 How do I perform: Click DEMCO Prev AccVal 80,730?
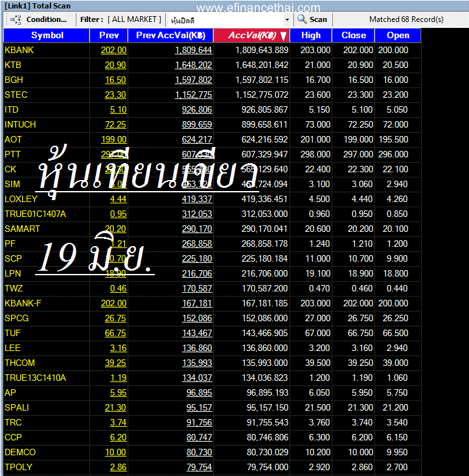199,452
